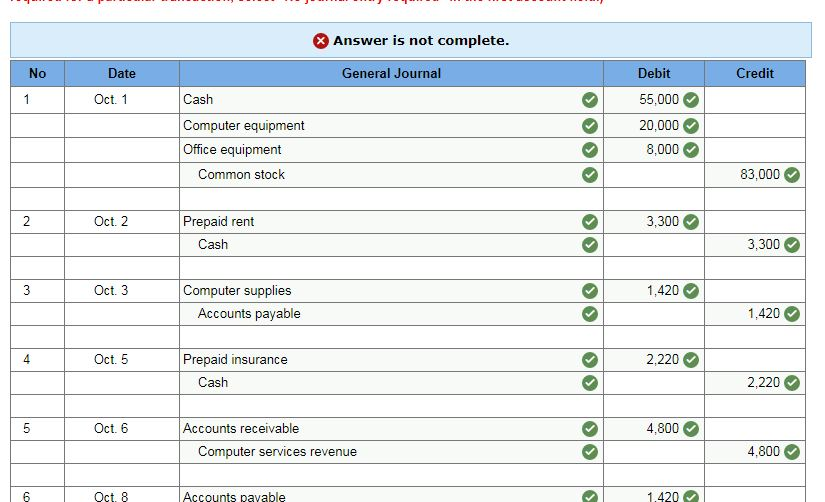Screen dimensions: 825x502
Task: Select the 'Computer services revenue' account cell
Action: [391, 452]
